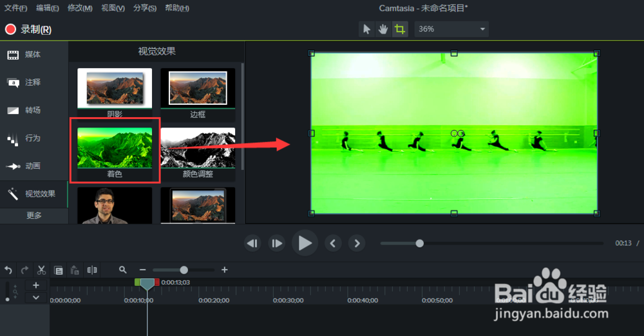Click the red out-point playhead handle
Image resolution: width=644 pixels, height=336 pixels.
coord(157,282)
